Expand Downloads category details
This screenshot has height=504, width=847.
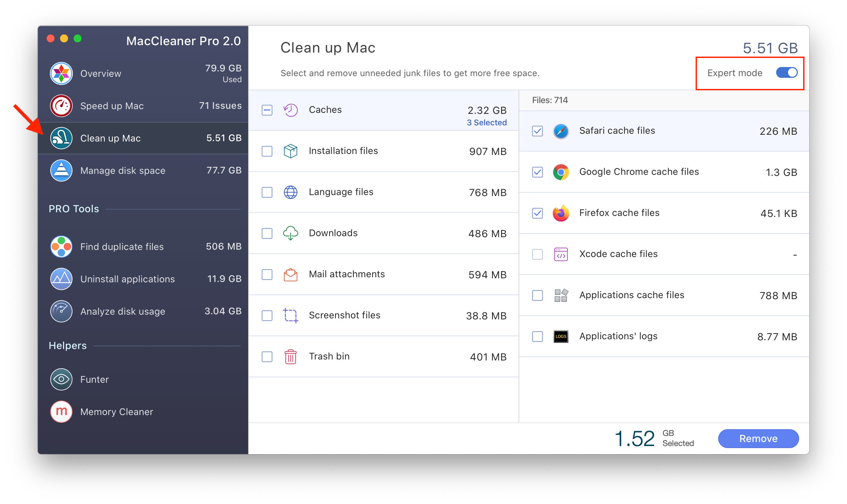click(333, 233)
